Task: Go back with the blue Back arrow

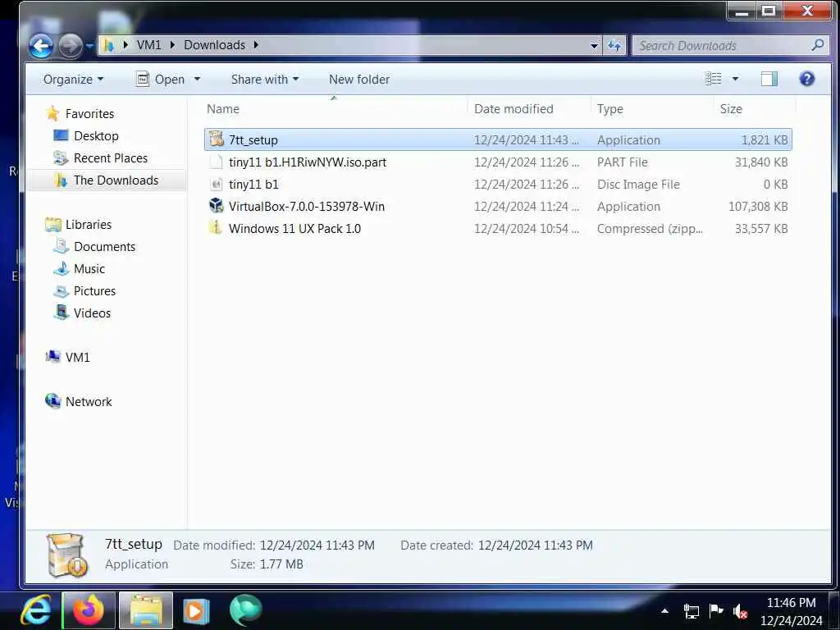Action: 41,46
